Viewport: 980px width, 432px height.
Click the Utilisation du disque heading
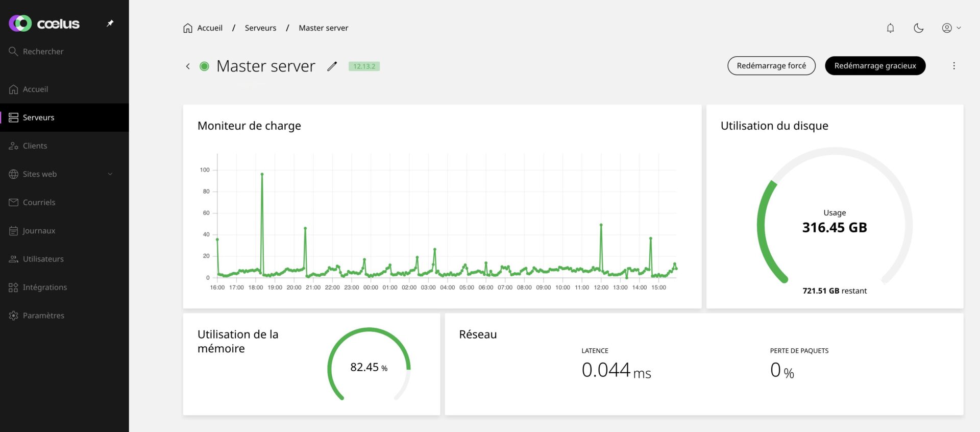point(774,126)
